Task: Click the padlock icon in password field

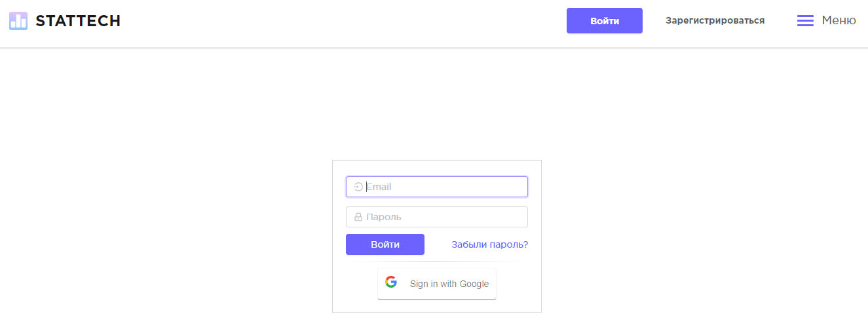Action: coord(358,217)
